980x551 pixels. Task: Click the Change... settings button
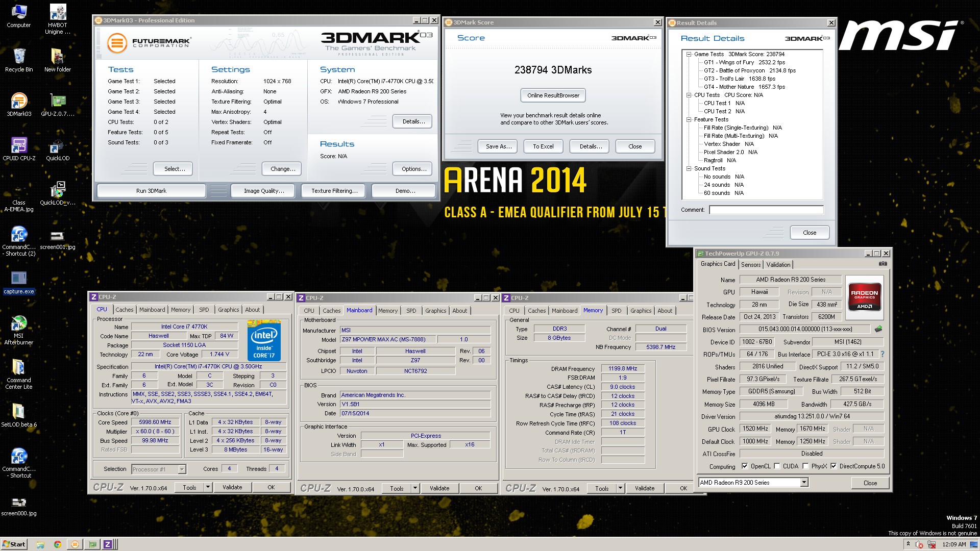(282, 169)
